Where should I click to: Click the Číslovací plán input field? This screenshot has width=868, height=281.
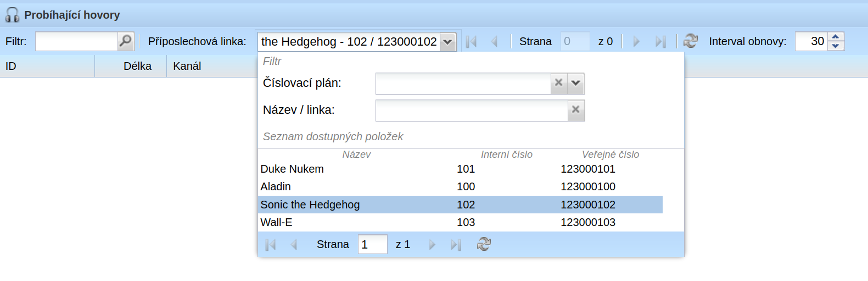coord(463,84)
